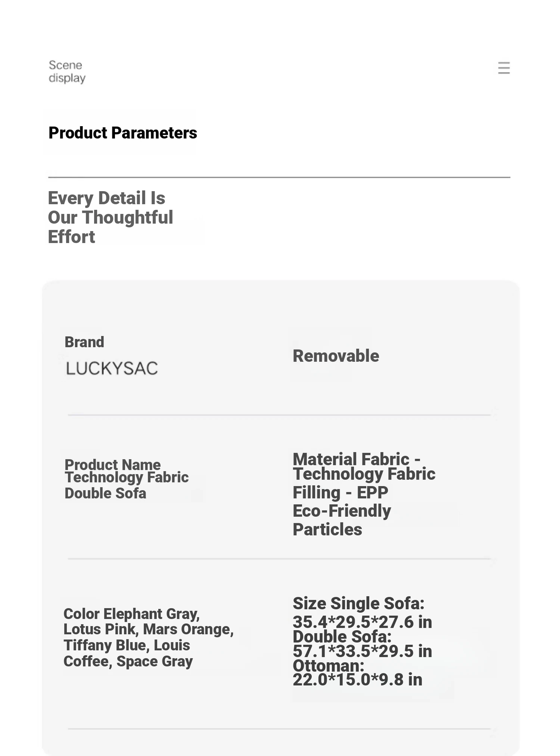Click the Removable attribute text
This screenshot has width=560, height=756.
pos(336,356)
